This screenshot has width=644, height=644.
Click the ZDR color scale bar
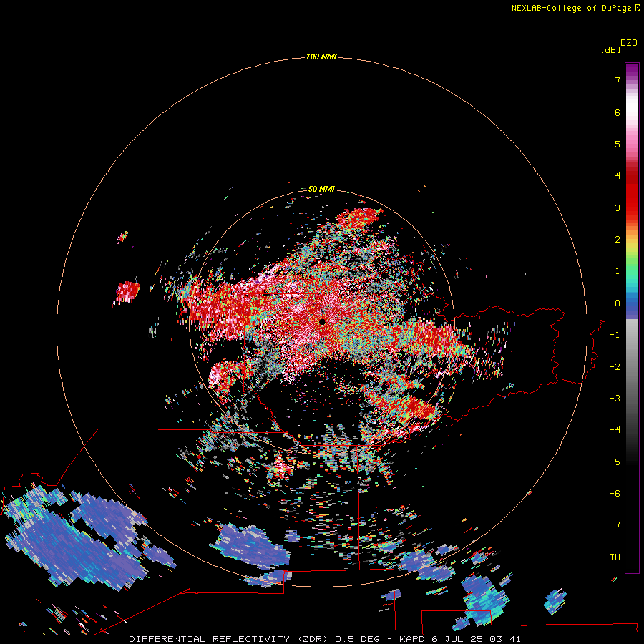632,318
